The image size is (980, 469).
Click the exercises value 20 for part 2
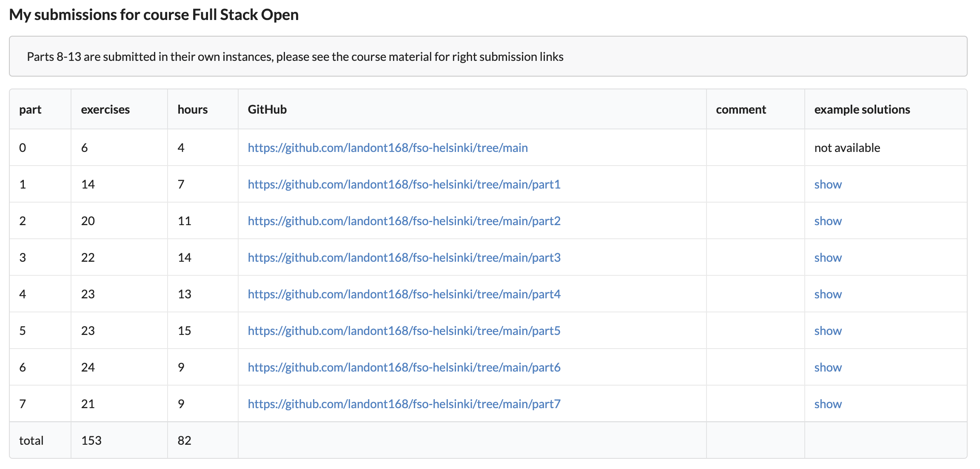(88, 221)
